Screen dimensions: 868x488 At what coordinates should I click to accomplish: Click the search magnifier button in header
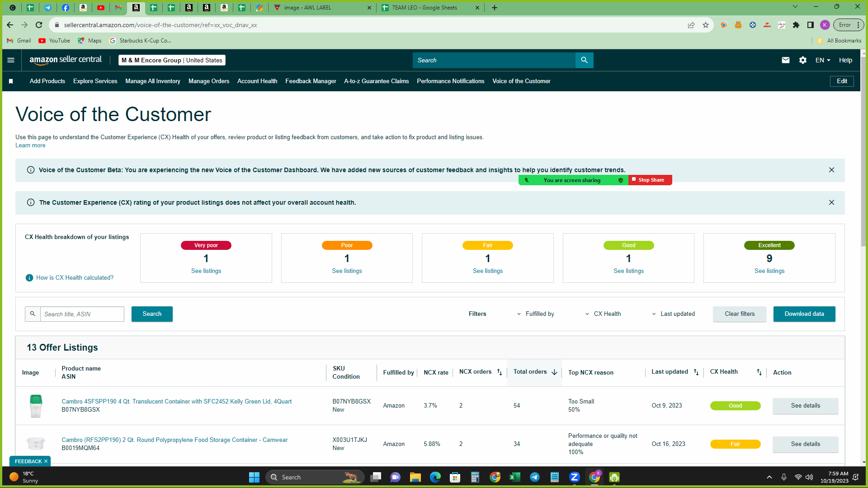pyautogui.click(x=584, y=60)
